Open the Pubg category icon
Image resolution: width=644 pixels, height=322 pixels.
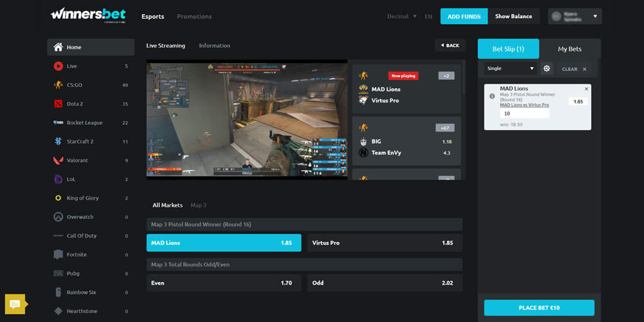tap(58, 274)
